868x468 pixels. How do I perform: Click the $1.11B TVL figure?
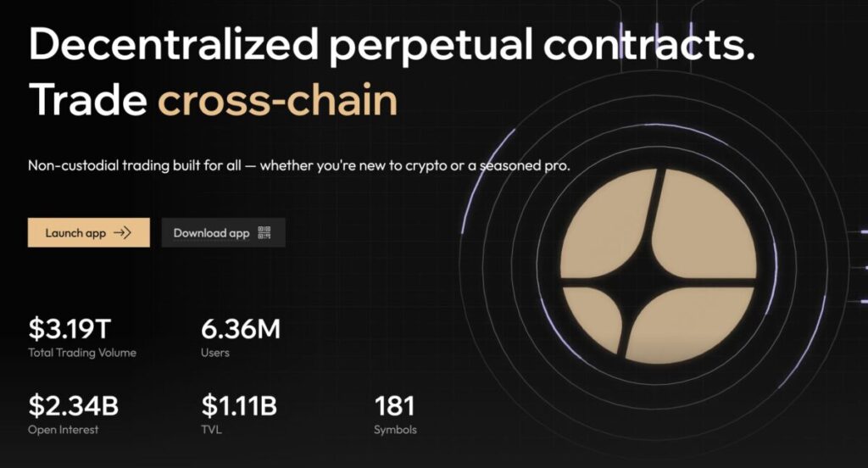pos(239,406)
